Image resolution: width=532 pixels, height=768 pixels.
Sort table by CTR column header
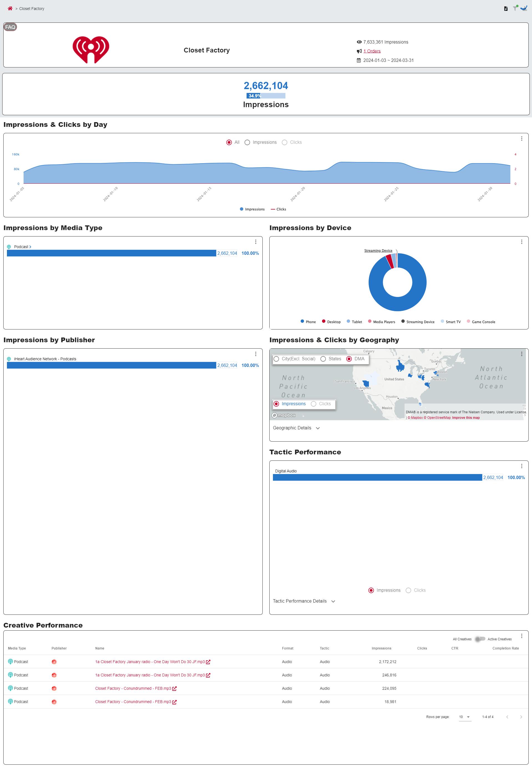pos(455,648)
